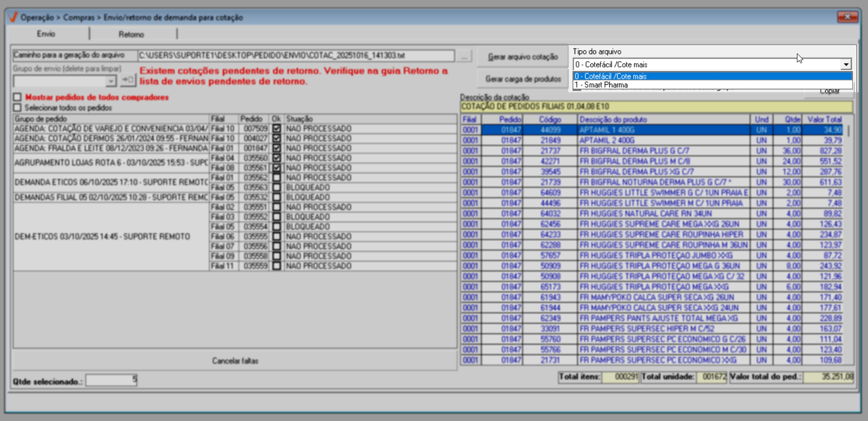Image resolution: width=868 pixels, height=421 pixels.
Task: Click the arrow icon button beside Grupo de envio
Action: click(128, 80)
